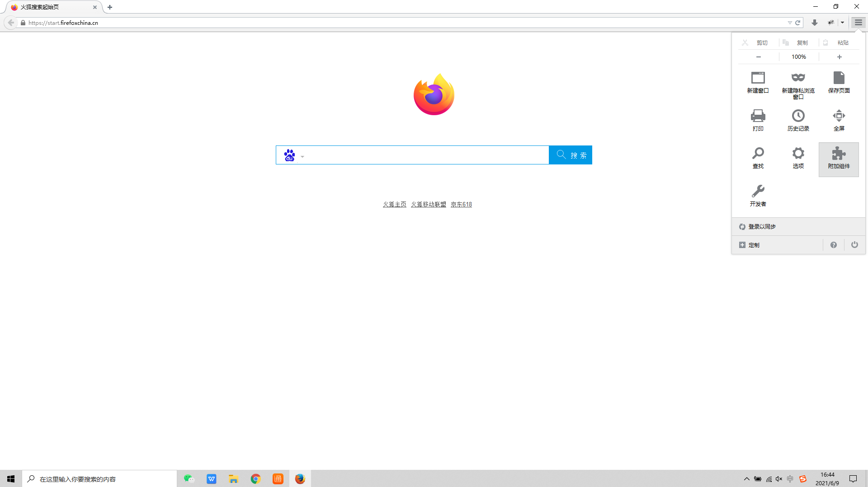Open the Windows Start menu
868x487 pixels.
coord(11,478)
